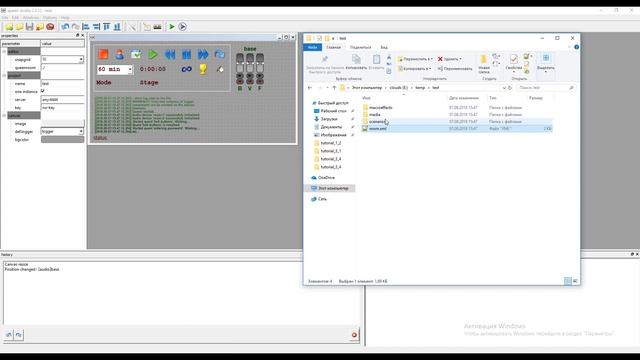Click the blue chain link icon
640x360 pixels.
point(187,69)
